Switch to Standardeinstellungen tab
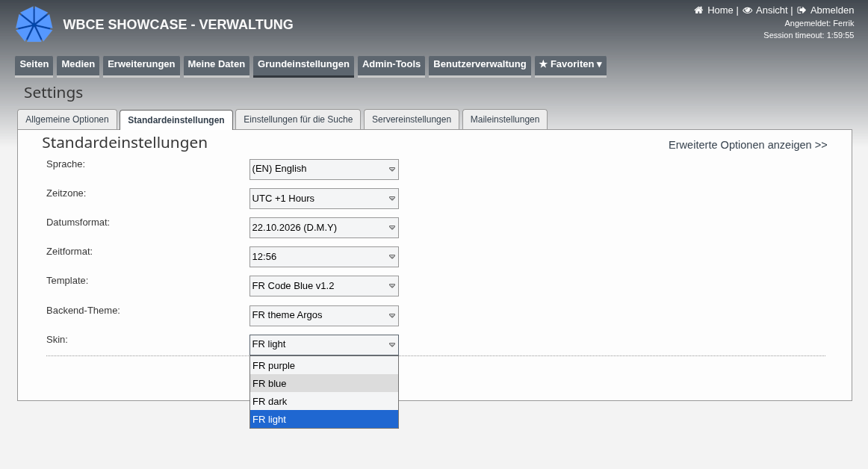Image resolution: width=868 pixels, height=469 pixels. tap(176, 120)
